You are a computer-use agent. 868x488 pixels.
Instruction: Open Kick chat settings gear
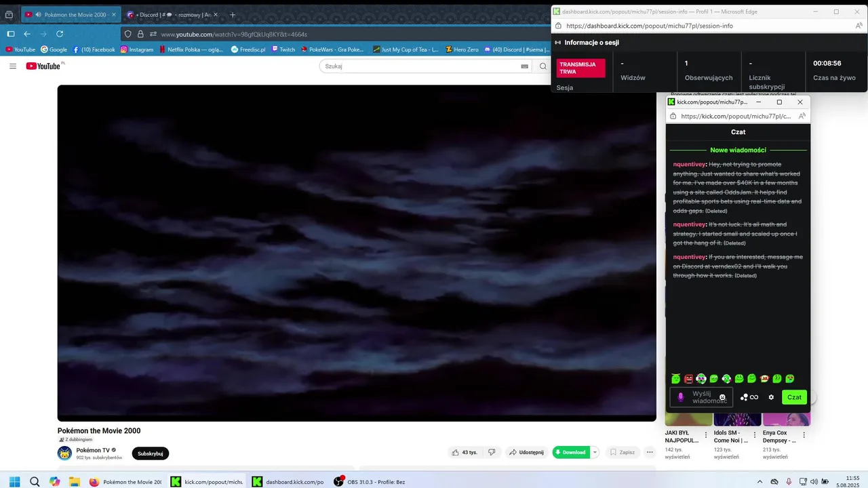pyautogui.click(x=771, y=397)
